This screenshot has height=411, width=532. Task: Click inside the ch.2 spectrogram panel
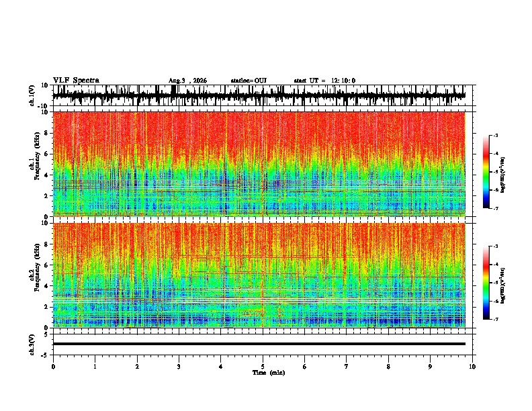(259, 275)
